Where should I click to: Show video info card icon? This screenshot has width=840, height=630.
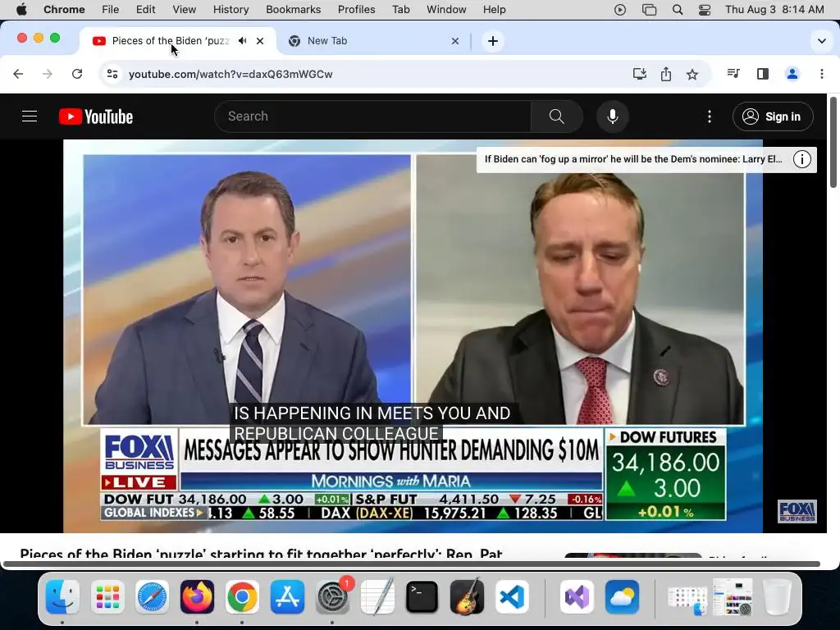pos(802,159)
